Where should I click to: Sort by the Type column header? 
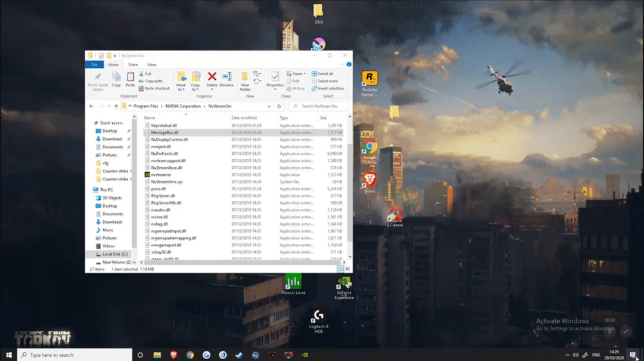[x=283, y=117]
